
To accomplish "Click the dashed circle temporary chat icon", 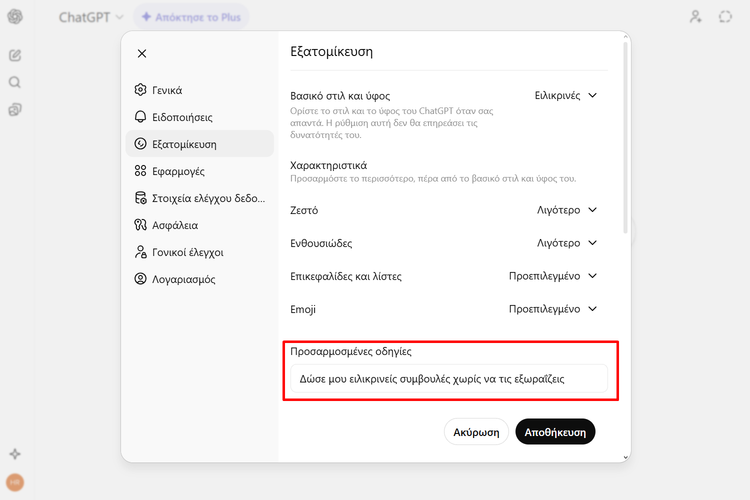I will pyautogui.click(x=726, y=17).
